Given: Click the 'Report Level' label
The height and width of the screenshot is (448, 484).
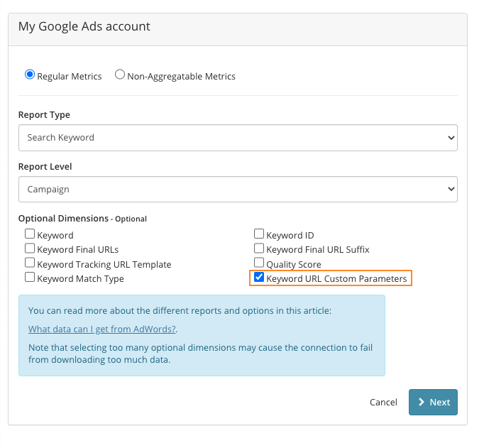Looking at the screenshot, I should (x=45, y=167).
